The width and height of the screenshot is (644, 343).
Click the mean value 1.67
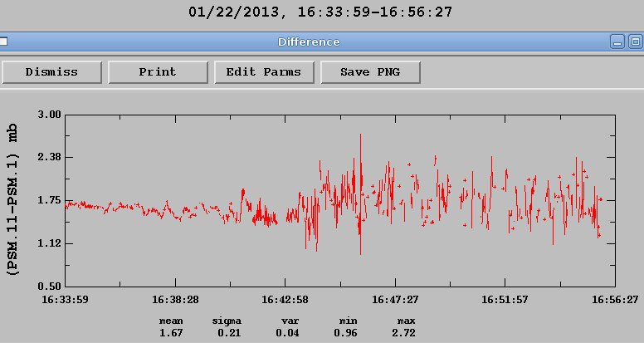pyautogui.click(x=171, y=333)
